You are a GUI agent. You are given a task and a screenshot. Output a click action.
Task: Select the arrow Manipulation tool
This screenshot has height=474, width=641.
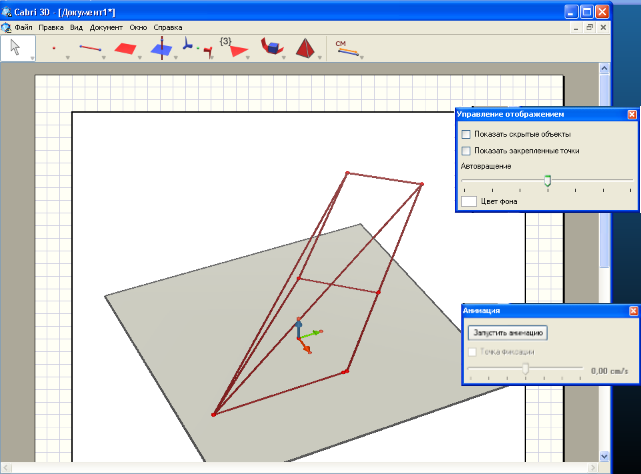(x=14, y=46)
